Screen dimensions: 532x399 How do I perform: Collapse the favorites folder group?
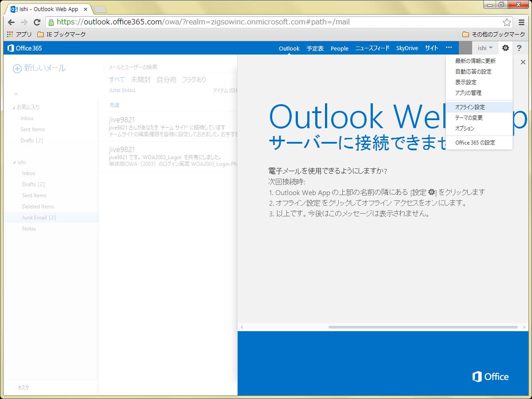(14, 107)
